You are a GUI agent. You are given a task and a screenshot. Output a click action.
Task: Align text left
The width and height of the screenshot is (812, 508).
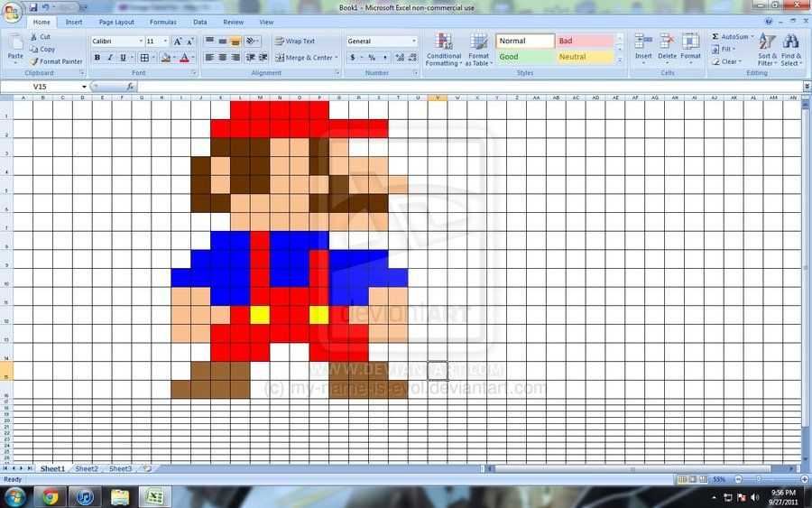click(209, 58)
